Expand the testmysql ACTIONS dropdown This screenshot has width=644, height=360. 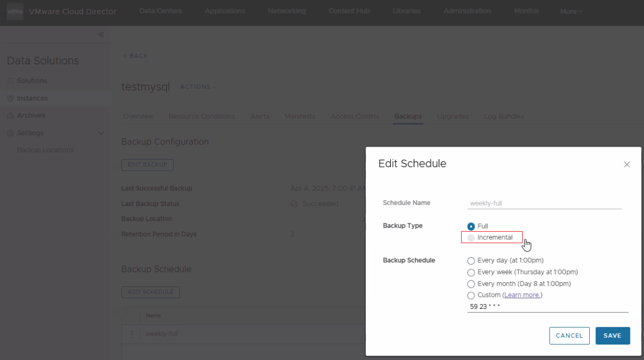click(198, 87)
